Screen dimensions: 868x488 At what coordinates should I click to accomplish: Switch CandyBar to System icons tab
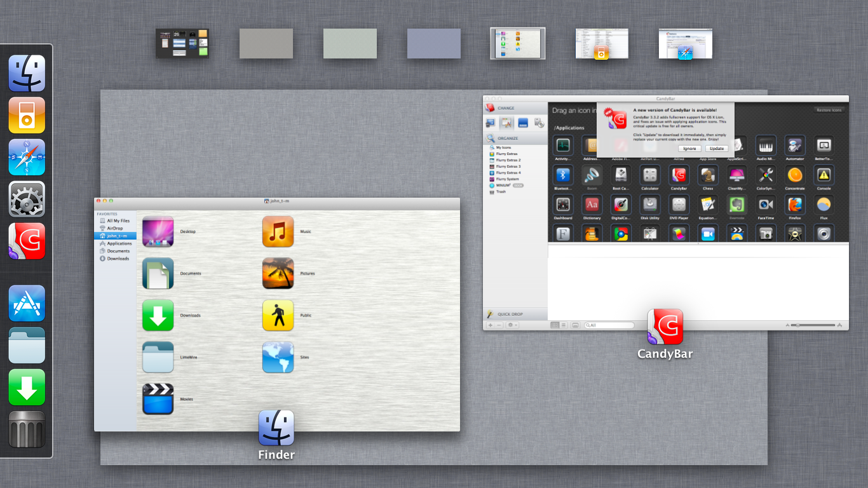491,123
